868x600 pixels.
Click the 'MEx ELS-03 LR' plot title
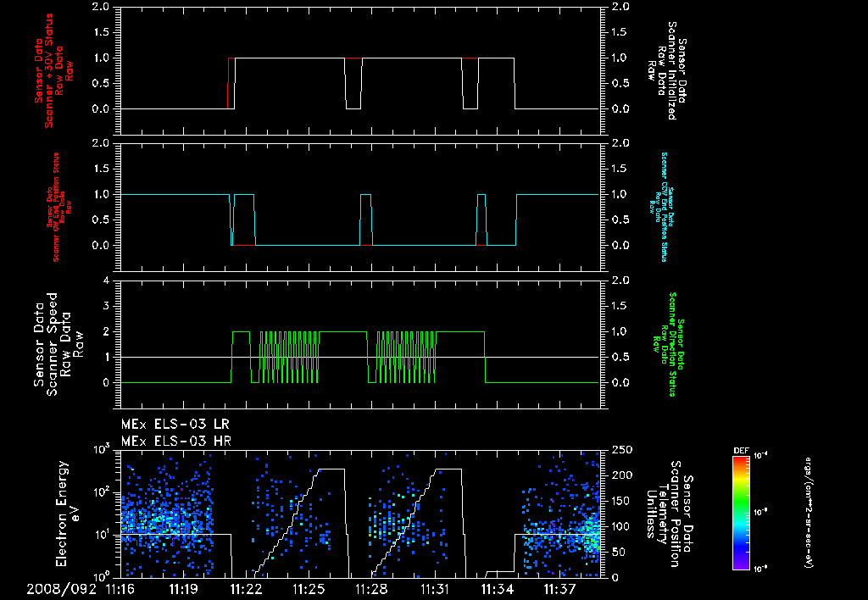(175, 425)
